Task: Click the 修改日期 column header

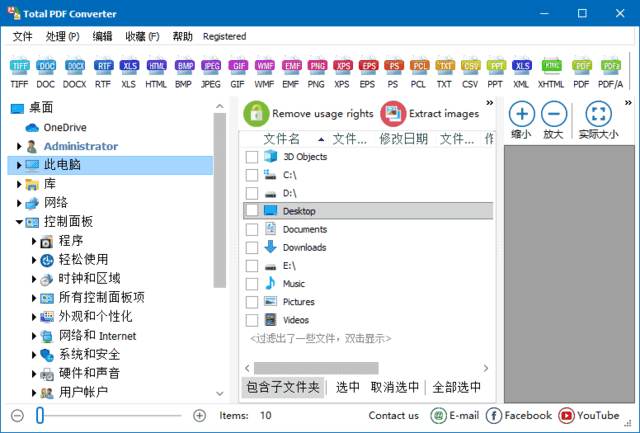Action: tap(403, 139)
